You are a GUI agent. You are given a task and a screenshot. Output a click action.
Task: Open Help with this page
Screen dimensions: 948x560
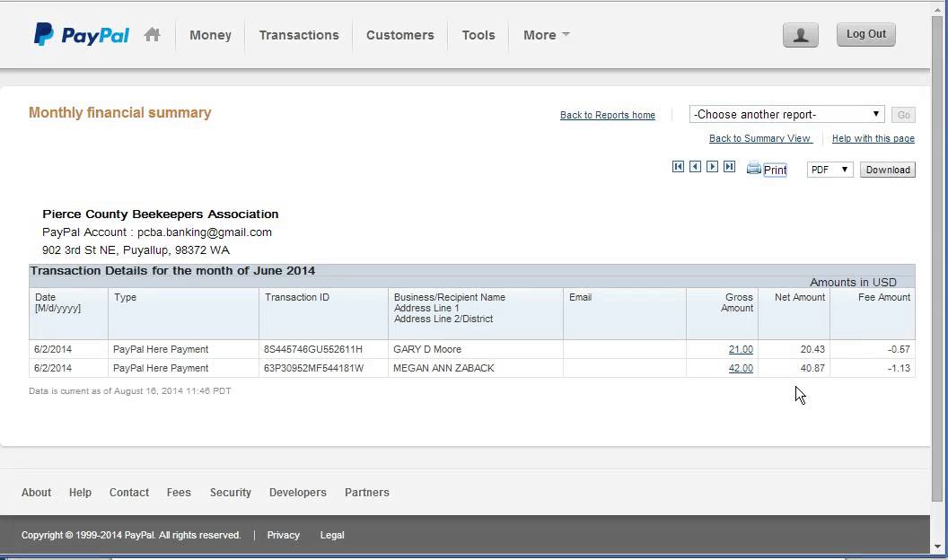click(x=873, y=138)
